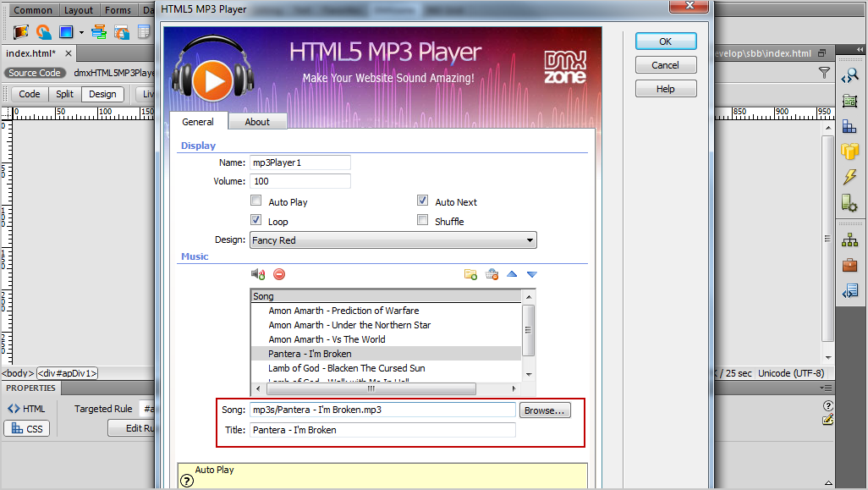Click the blue square icon in the Insert bar
This screenshot has height=490, width=868.
pyautogui.click(x=67, y=32)
